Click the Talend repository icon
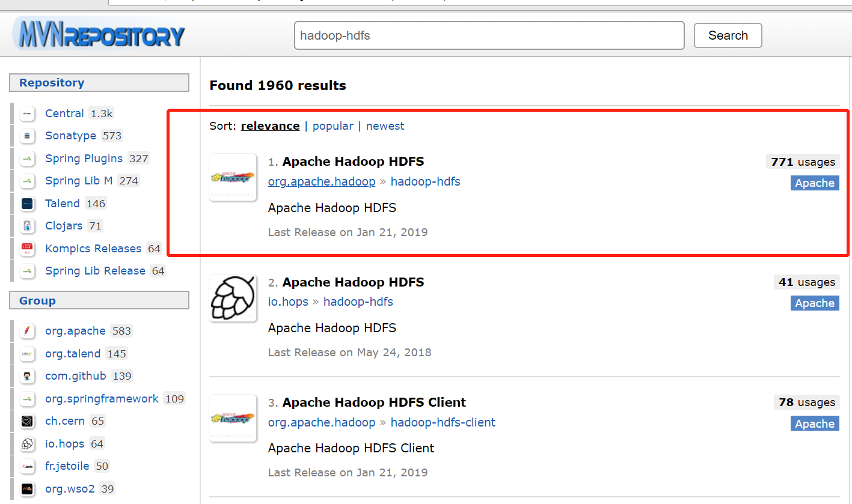This screenshot has width=852, height=504. click(x=27, y=203)
